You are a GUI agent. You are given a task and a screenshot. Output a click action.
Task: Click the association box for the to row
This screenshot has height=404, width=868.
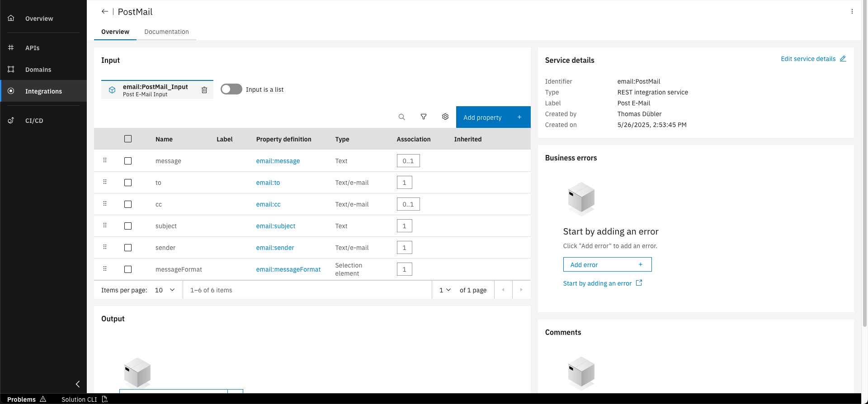tap(405, 183)
